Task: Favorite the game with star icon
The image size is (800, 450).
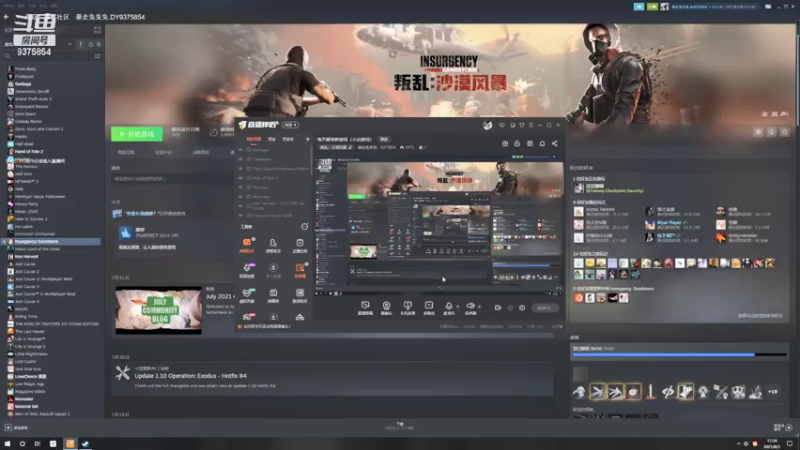Action: (x=785, y=132)
